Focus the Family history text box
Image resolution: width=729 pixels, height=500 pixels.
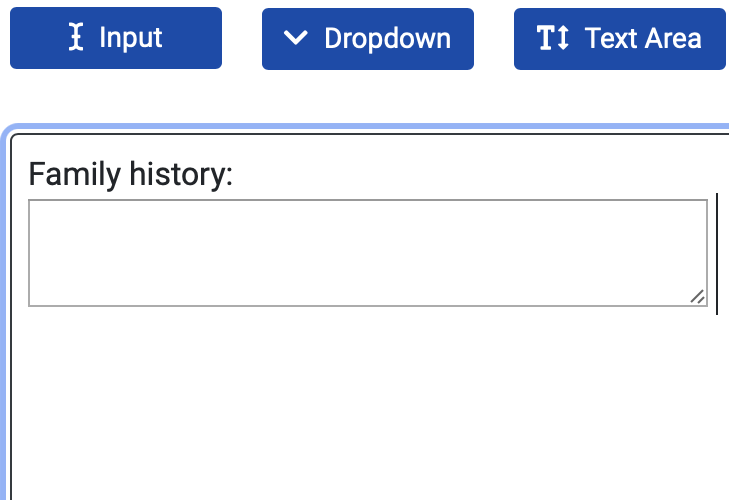click(368, 253)
